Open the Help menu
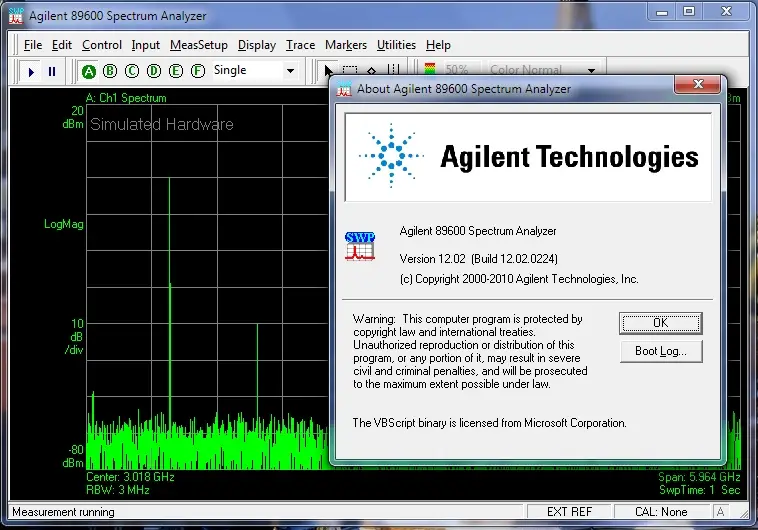This screenshot has width=758, height=530. 438,45
